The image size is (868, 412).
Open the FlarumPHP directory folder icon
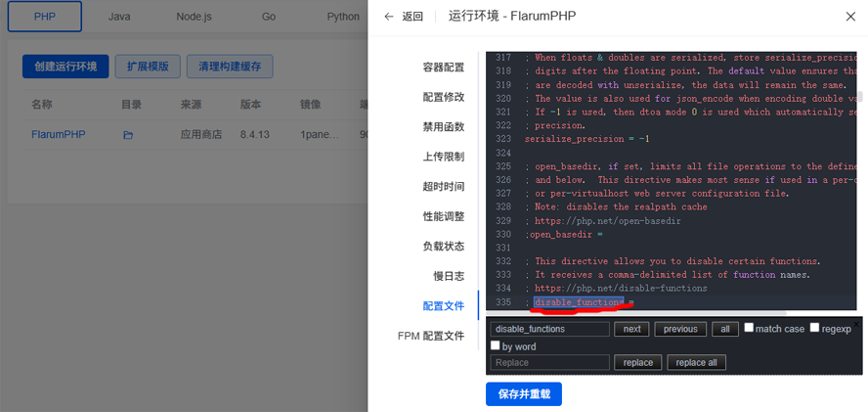tap(128, 135)
